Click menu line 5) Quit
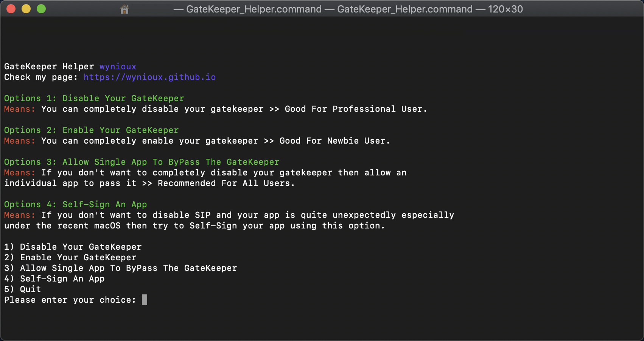 click(22, 289)
